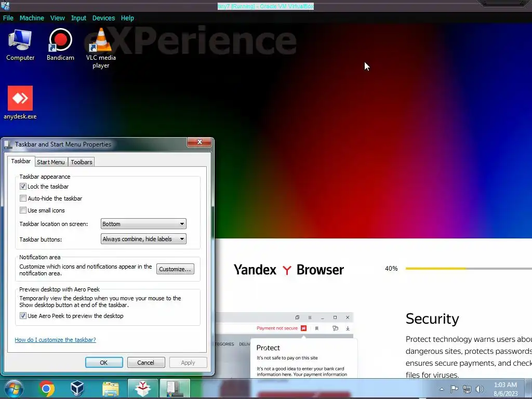The height and width of the screenshot is (399, 532).
Task: Click the hamburger menu icon in preview
Action: (310, 317)
